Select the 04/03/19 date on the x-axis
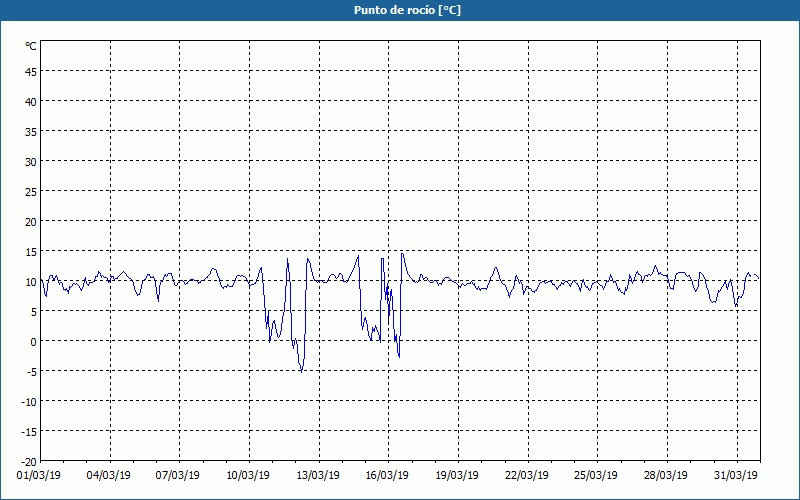The image size is (800, 500). tap(109, 475)
